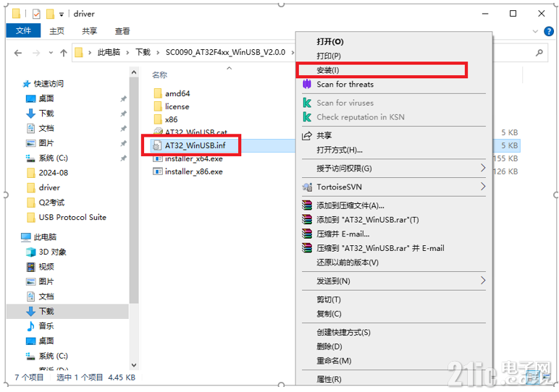Click sidebar scrollbar down arrow
The width and height of the screenshot is (559, 392).
point(134,365)
